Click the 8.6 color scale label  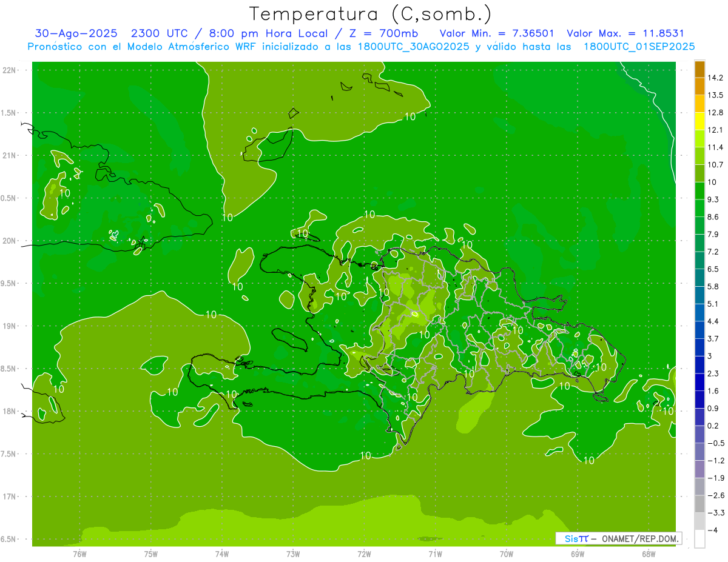(713, 216)
